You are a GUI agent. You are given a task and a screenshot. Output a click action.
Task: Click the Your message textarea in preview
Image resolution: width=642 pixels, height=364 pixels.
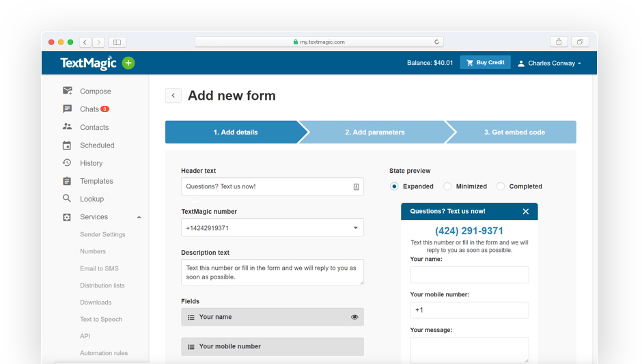[469, 350]
